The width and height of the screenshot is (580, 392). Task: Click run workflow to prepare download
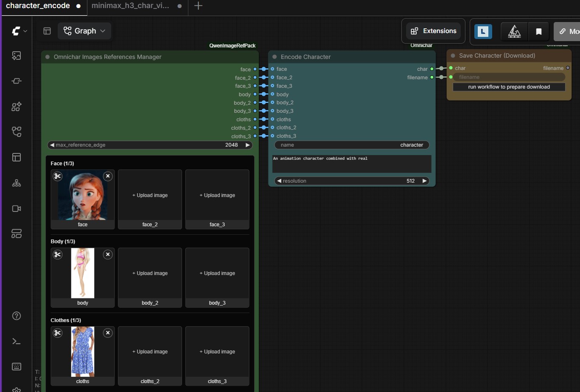[x=509, y=87]
